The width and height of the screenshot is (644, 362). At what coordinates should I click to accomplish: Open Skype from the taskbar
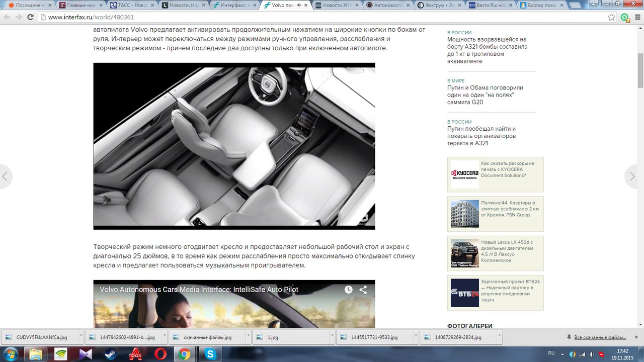[210, 354]
